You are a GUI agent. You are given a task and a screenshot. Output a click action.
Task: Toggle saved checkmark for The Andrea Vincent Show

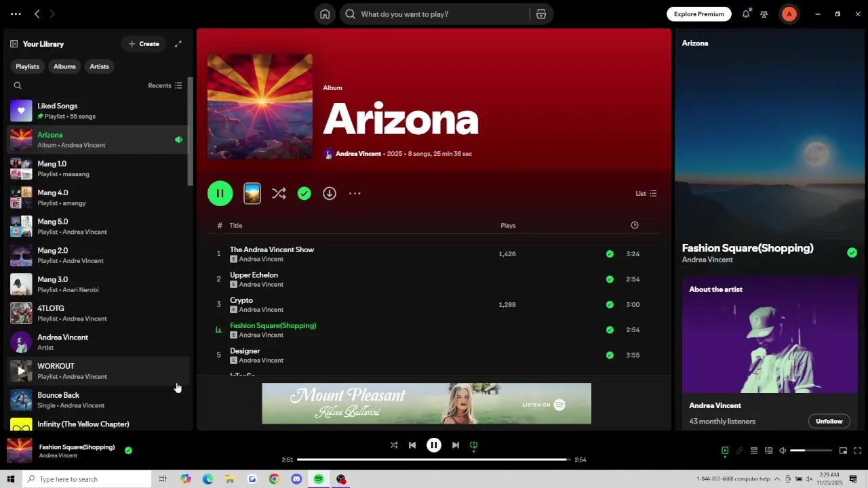click(x=610, y=254)
